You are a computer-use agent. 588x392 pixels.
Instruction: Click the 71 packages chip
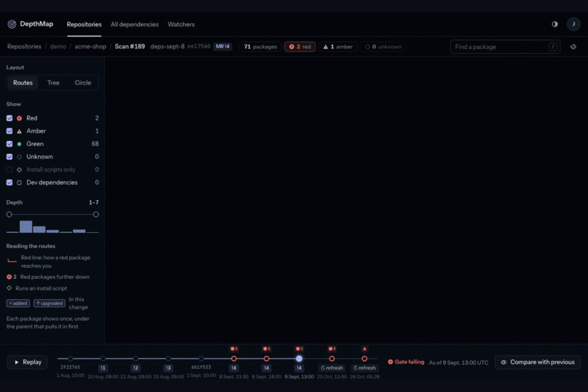coord(260,47)
